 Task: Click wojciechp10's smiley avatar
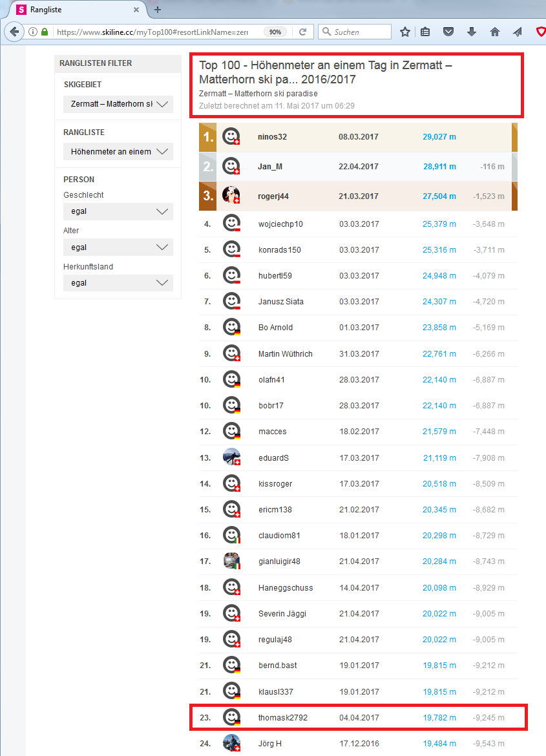pyautogui.click(x=231, y=224)
